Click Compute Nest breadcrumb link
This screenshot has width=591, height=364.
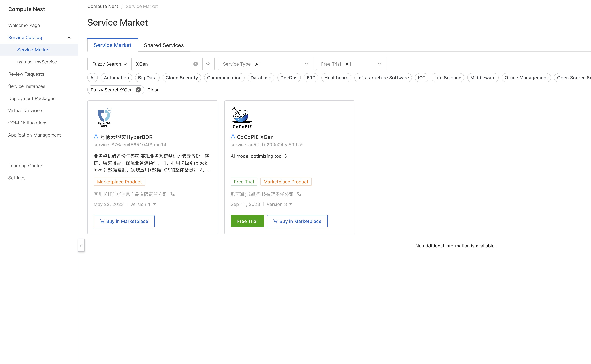tap(103, 6)
